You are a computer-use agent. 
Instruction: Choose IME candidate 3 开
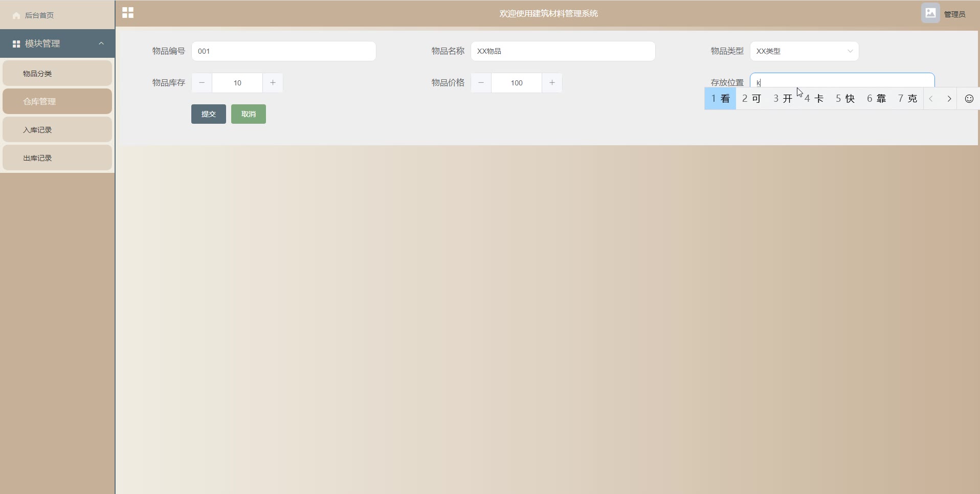click(x=783, y=99)
